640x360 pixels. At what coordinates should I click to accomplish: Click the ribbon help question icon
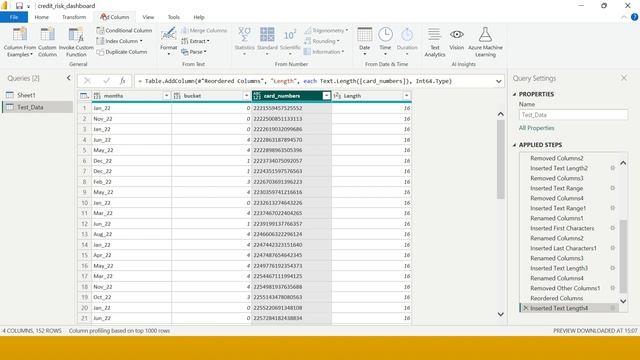coord(634,17)
